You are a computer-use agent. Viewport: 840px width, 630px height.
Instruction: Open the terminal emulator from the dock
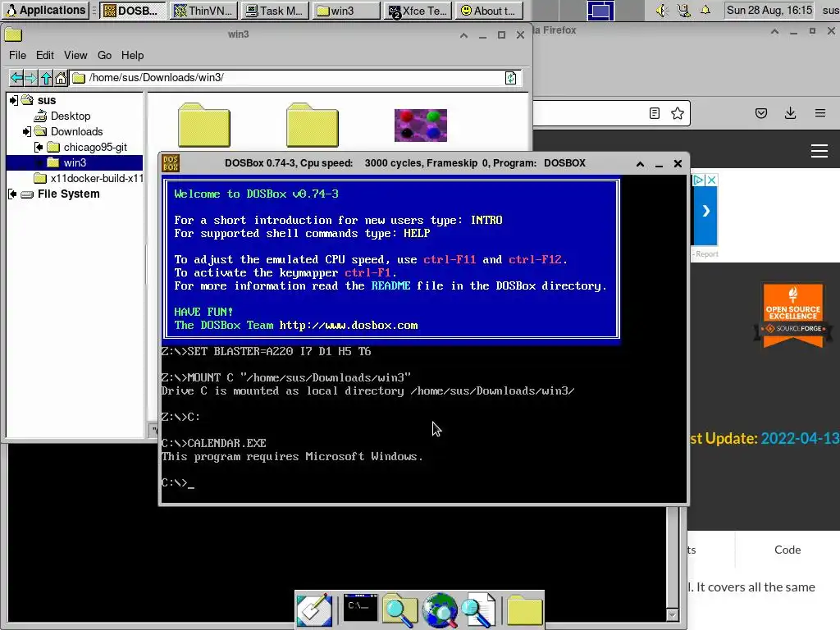pos(360,608)
